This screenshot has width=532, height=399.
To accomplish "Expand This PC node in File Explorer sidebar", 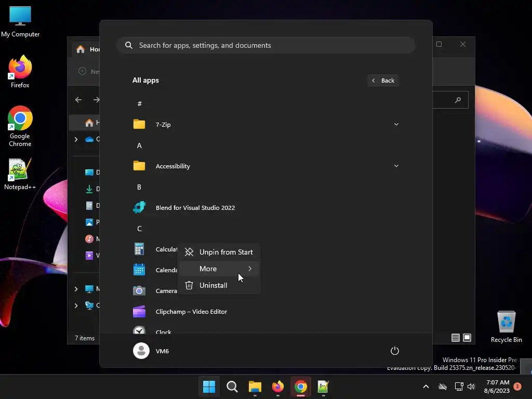I will tap(76, 289).
